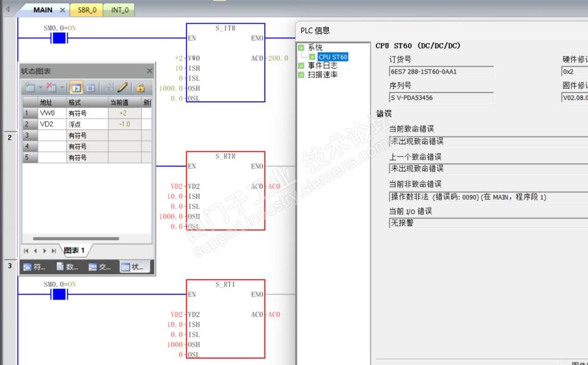Select the 图表 1 sheet tab
588x365 pixels.
pyautogui.click(x=74, y=251)
